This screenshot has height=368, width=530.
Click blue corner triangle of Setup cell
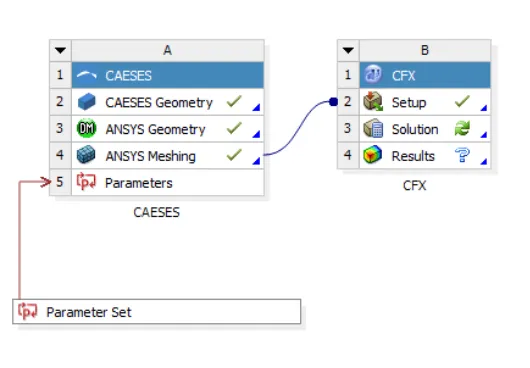(484, 108)
